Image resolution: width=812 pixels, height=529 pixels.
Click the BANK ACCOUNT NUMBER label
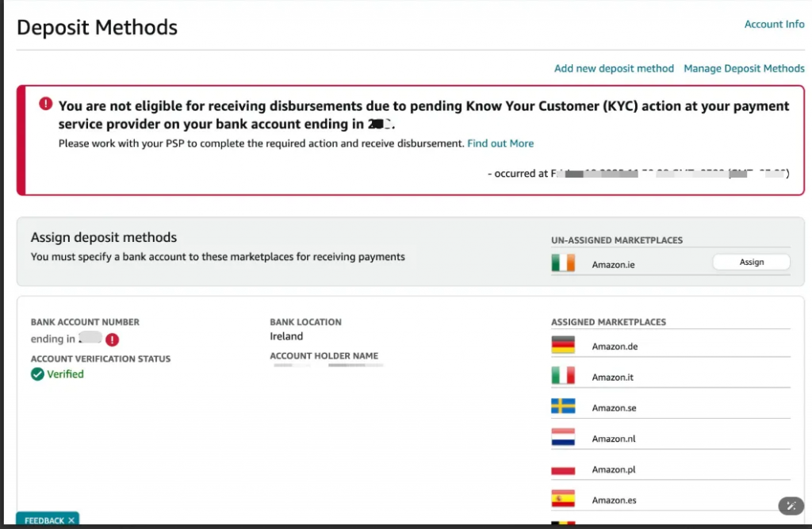pyautogui.click(x=85, y=322)
